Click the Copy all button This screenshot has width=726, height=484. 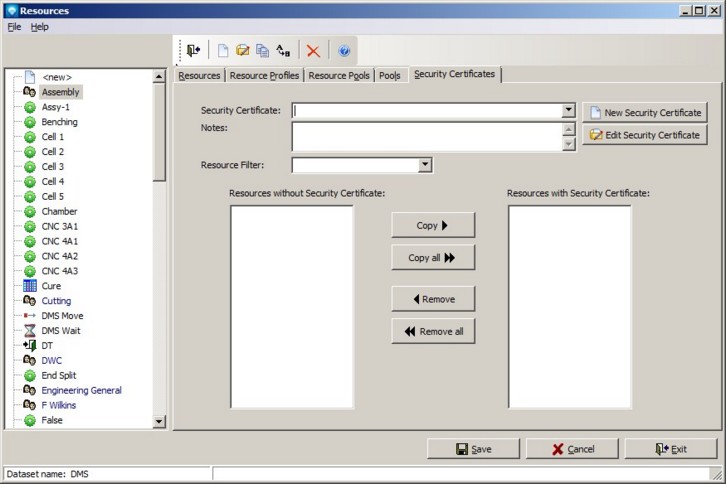click(432, 258)
